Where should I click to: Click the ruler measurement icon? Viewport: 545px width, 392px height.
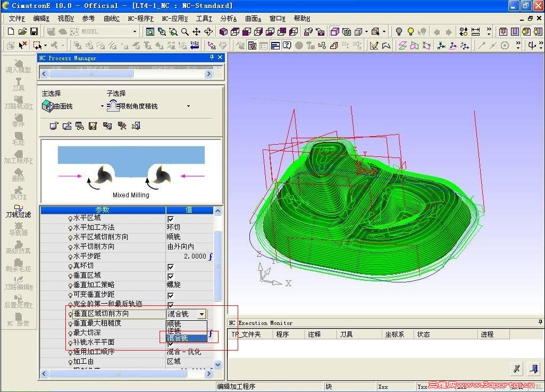tap(475, 32)
